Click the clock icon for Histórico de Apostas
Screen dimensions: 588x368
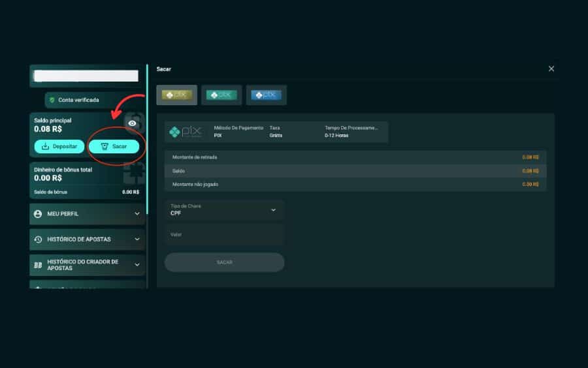click(x=38, y=239)
